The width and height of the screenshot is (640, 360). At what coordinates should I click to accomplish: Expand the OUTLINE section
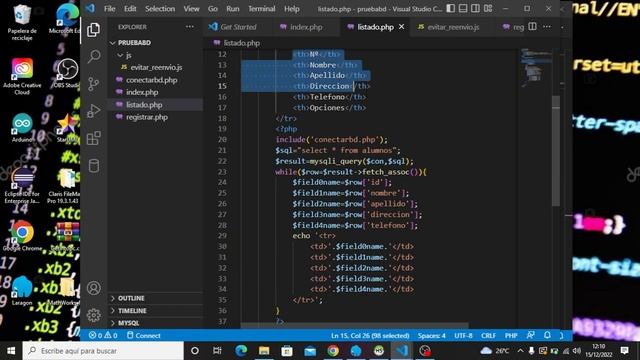(155, 298)
